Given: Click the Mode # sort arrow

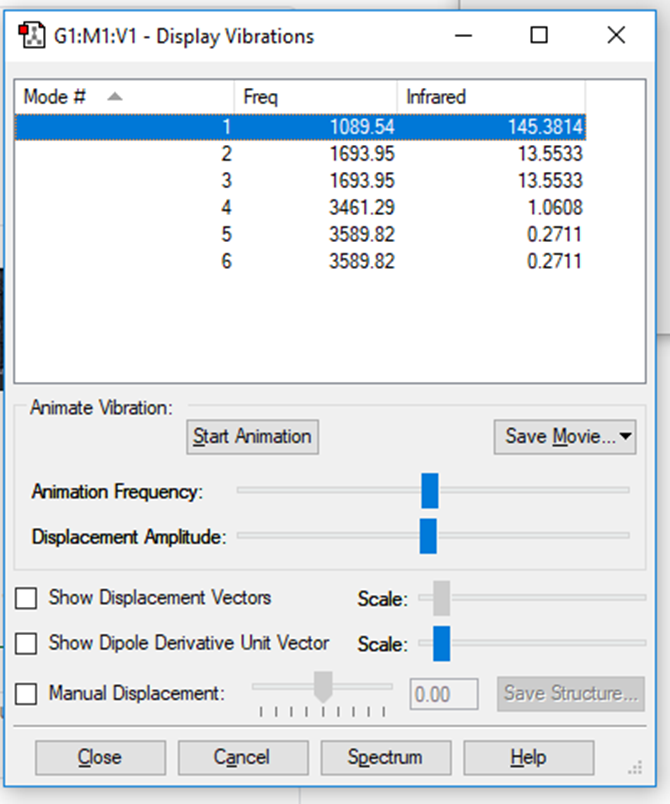Looking at the screenshot, I should point(114,97).
